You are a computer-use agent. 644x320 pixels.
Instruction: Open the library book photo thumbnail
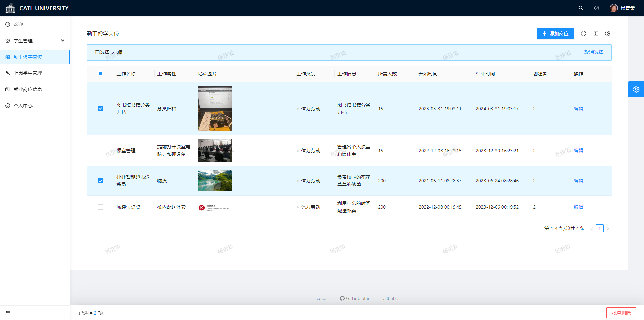click(x=215, y=108)
